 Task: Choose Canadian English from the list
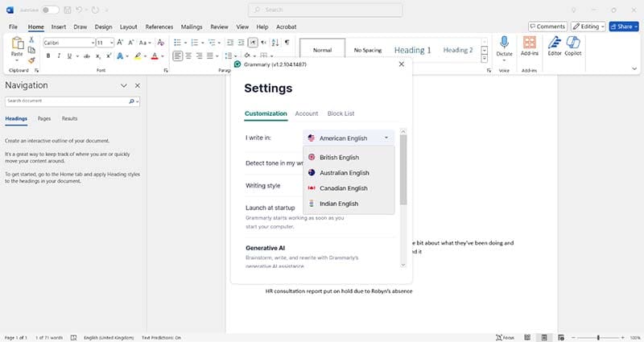349,188
